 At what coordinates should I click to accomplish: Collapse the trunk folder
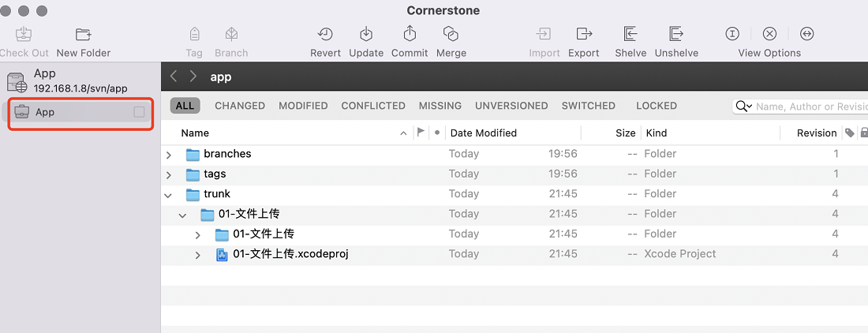click(169, 195)
